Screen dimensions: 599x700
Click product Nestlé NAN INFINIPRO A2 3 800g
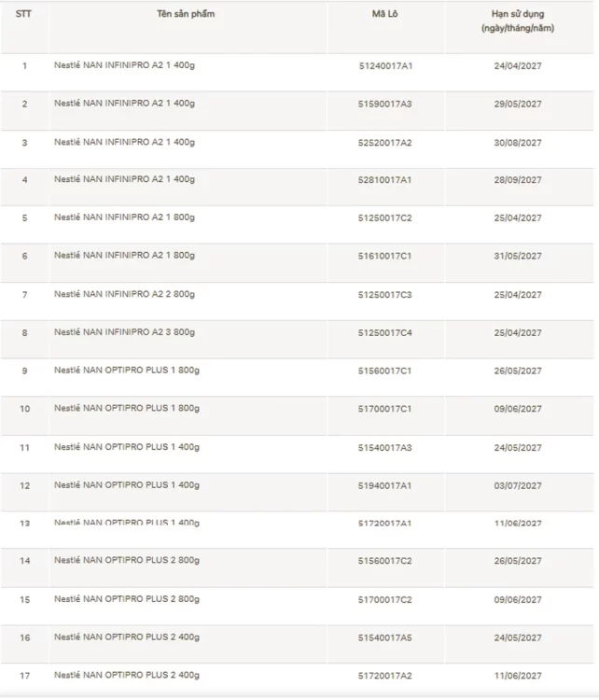(x=124, y=332)
